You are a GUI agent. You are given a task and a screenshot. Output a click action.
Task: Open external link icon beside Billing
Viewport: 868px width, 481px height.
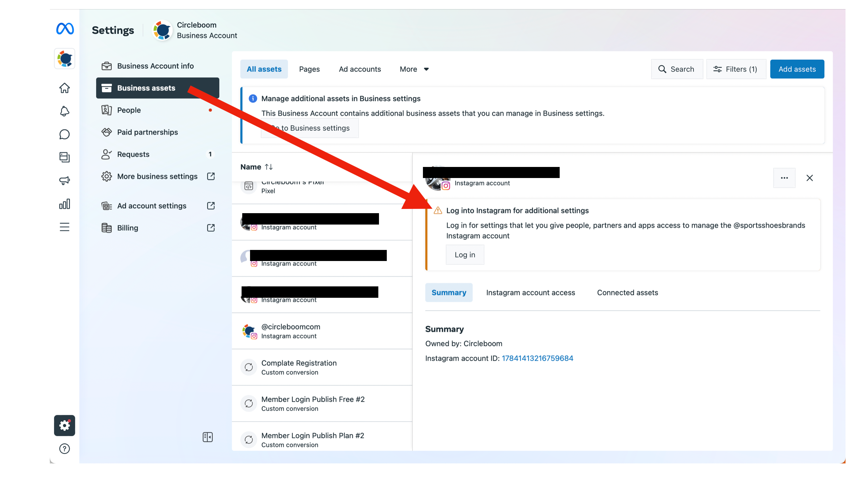pyautogui.click(x=211, y=228)
